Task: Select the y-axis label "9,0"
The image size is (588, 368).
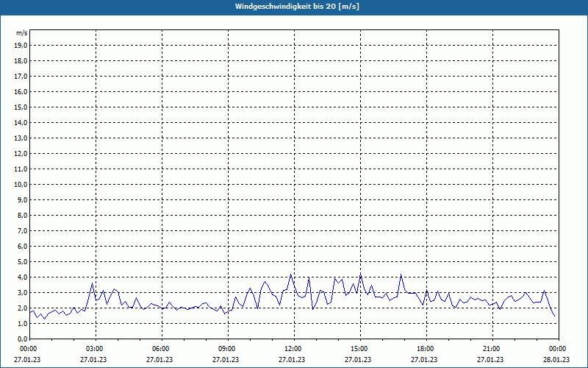Action: [23, 199]
